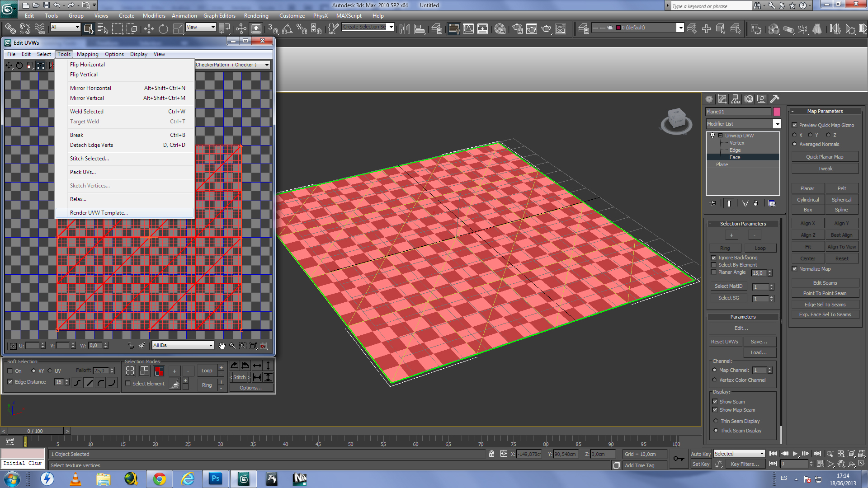Expand the Modifier List dropdown
This screenshot has height=488, width=868.
777,124
